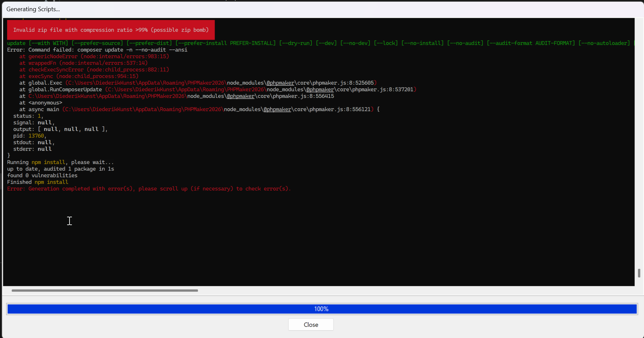Click the empty horizontal scrollbar track right of thumb
Screen dimensions: 644x338
(407, 291)
